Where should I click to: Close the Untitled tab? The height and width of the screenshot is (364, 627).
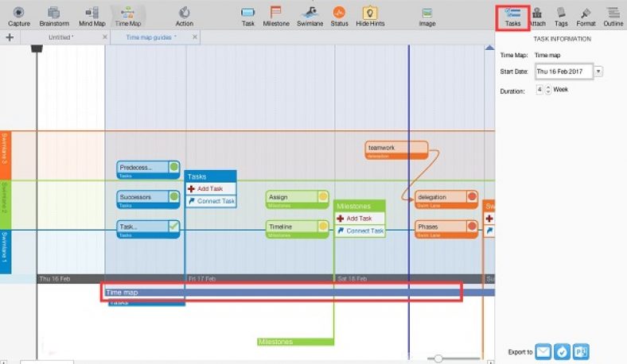click(x=105, y=37)
